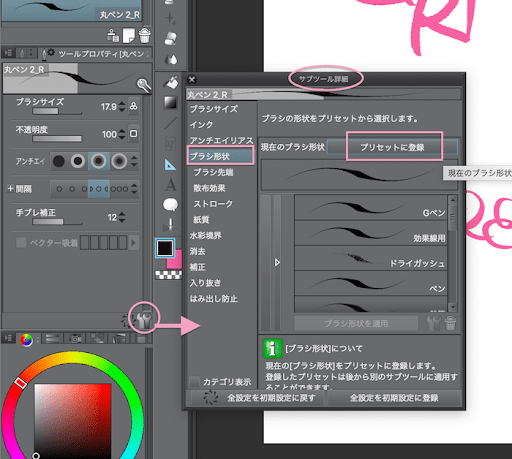Screen dimensions: 512x459
Task: Select the Text tool
Action: click(x=171, y=184)
